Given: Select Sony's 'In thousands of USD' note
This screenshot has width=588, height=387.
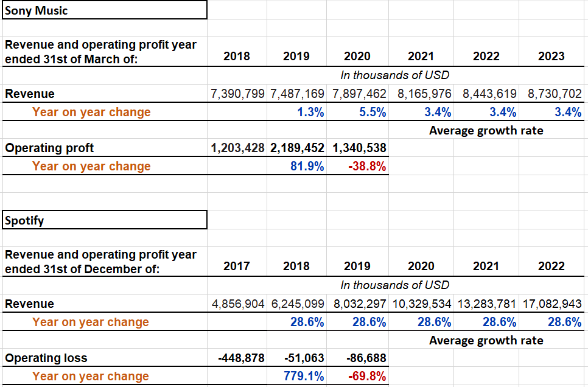Looking at the screenshot, I should tap(394, 75).
